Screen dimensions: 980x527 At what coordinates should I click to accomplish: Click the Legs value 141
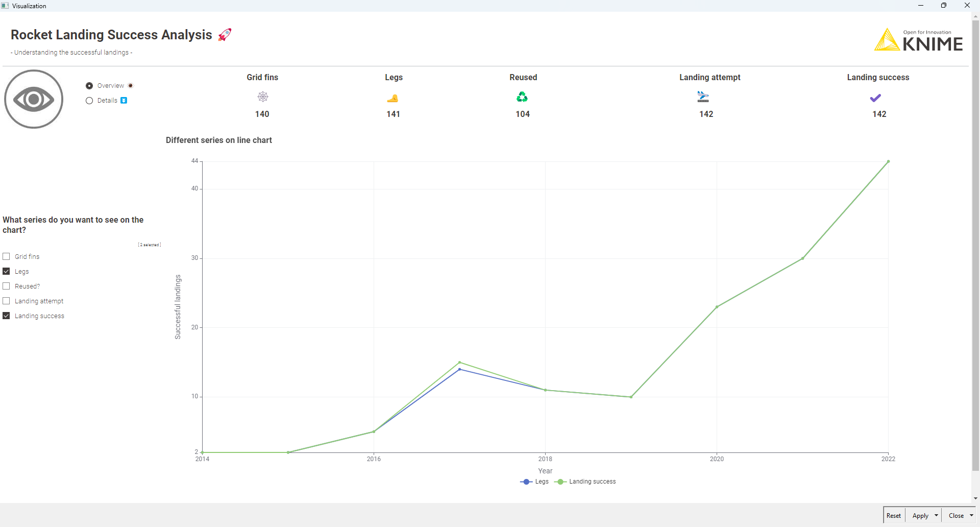[393, 114]
